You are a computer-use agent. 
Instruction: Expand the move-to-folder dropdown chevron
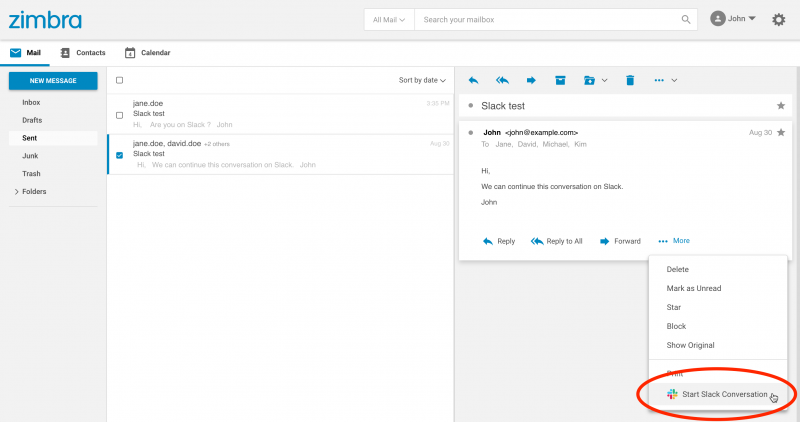tap(605, 80)
